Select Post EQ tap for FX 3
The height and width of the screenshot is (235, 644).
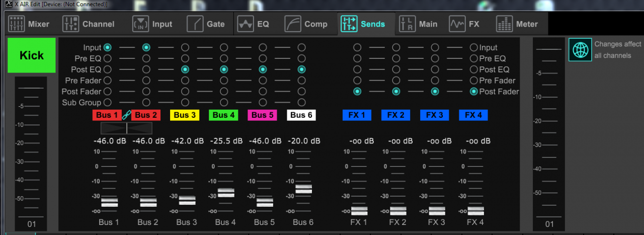pos(435,69)
